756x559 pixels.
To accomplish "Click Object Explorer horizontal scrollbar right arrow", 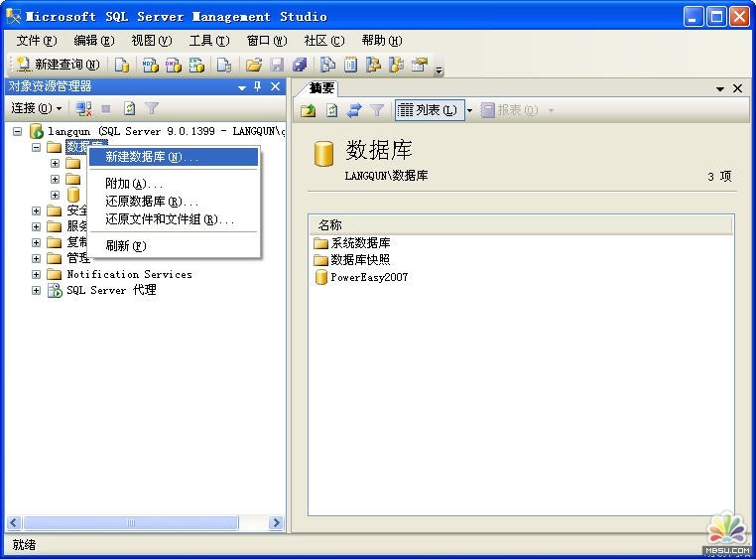I will [x=276, y=523].
